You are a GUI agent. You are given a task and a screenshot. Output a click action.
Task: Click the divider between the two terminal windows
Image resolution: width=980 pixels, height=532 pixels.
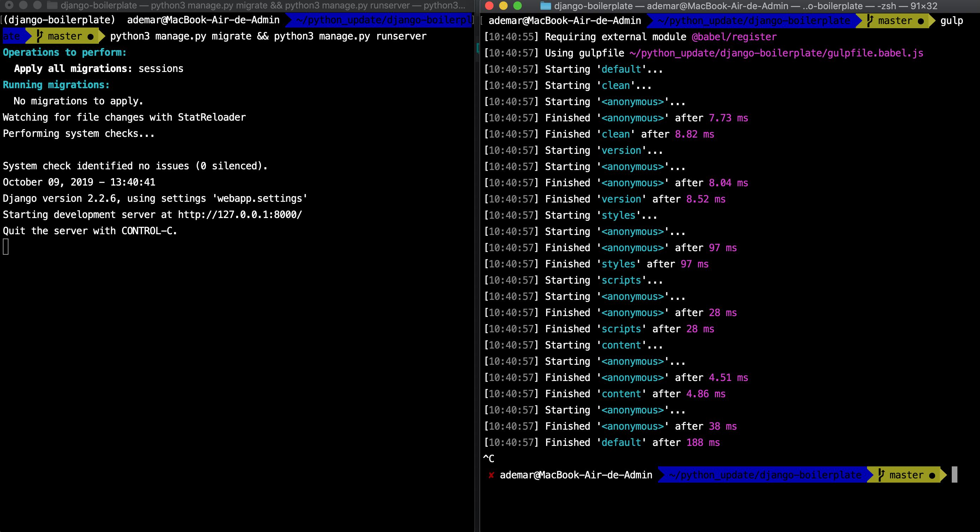point(477,266)
